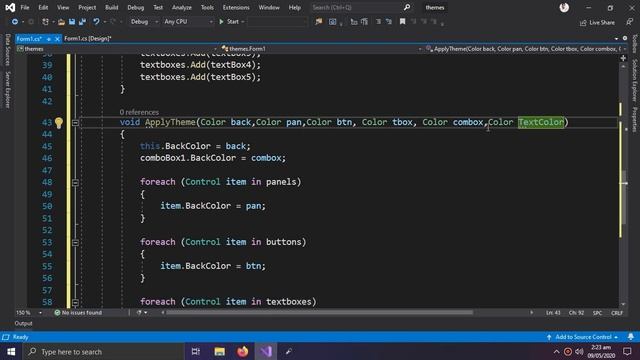The width and height of the screenshot is (640, 360).
Task: Open the notifications bell in status bar
Action: (631, 337)
